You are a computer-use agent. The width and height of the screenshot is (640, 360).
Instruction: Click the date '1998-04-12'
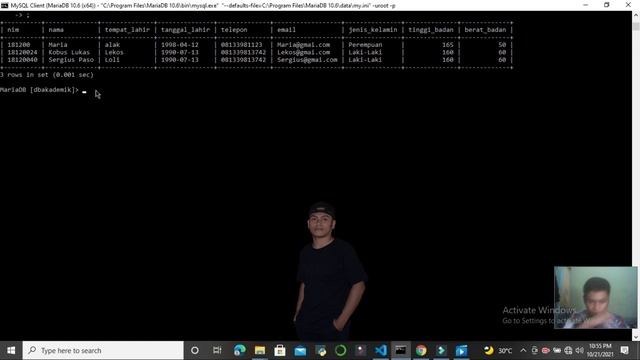click(x=180, y=45)
